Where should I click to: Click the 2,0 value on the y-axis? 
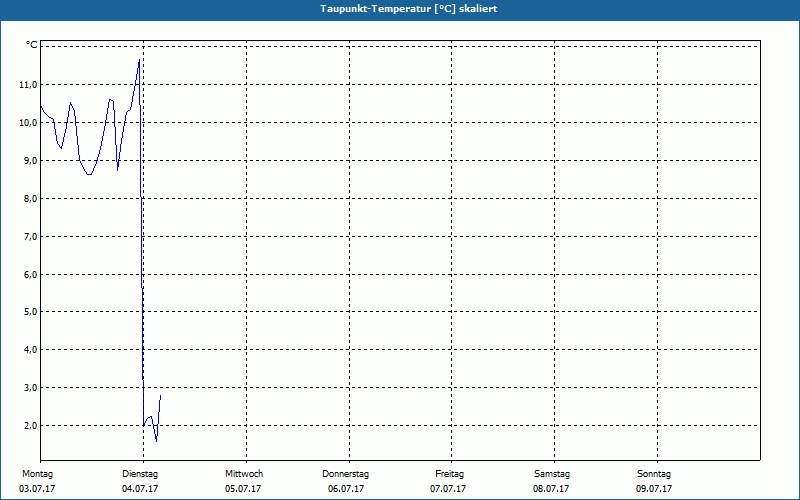click(x=31, y=426)
